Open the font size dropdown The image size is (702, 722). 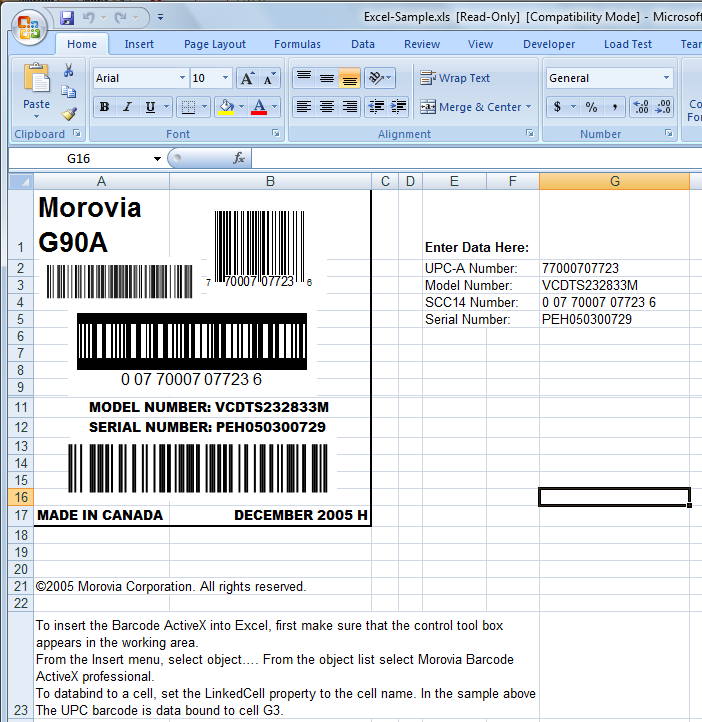(x=225, y=78)
